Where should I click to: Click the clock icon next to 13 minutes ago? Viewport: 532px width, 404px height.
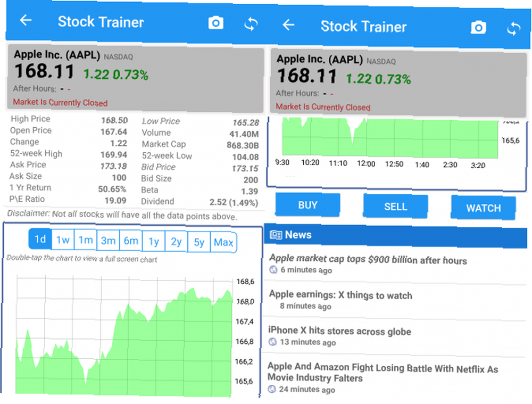[272, 342]
